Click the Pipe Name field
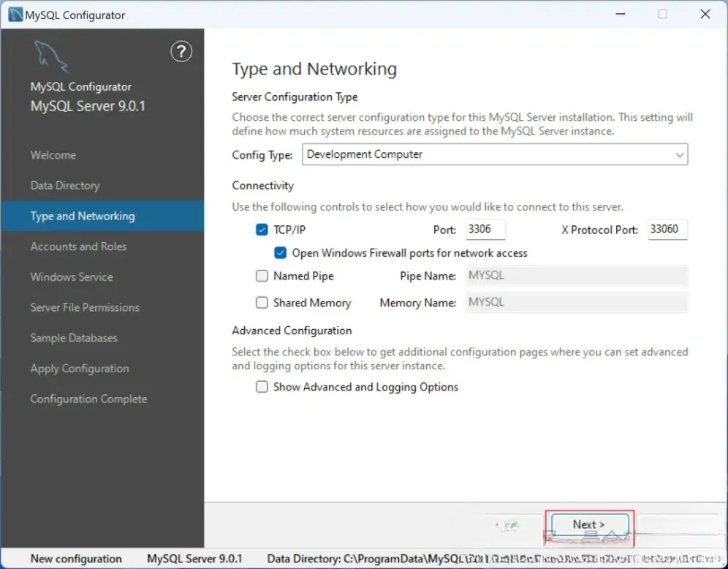 (577, 276)
